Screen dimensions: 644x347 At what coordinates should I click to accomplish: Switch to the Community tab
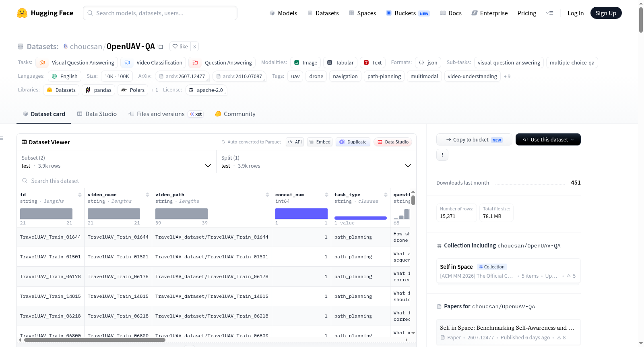click(235, 114)
